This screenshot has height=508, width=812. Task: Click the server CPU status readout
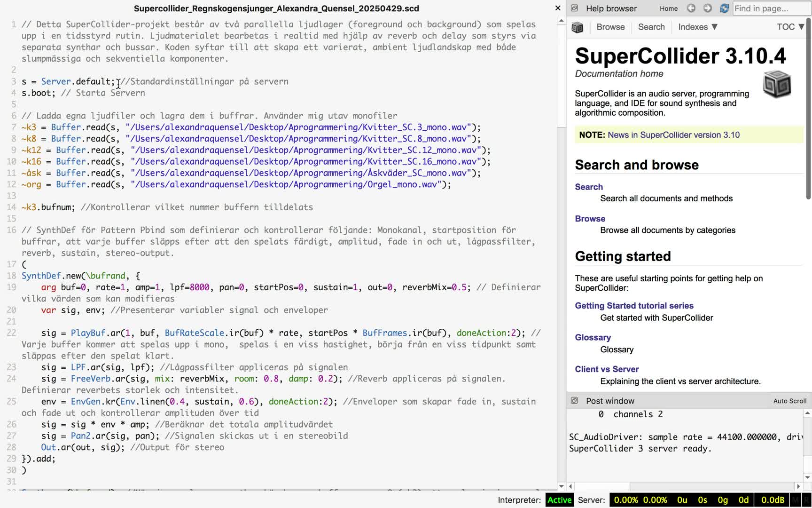[641, 500]
